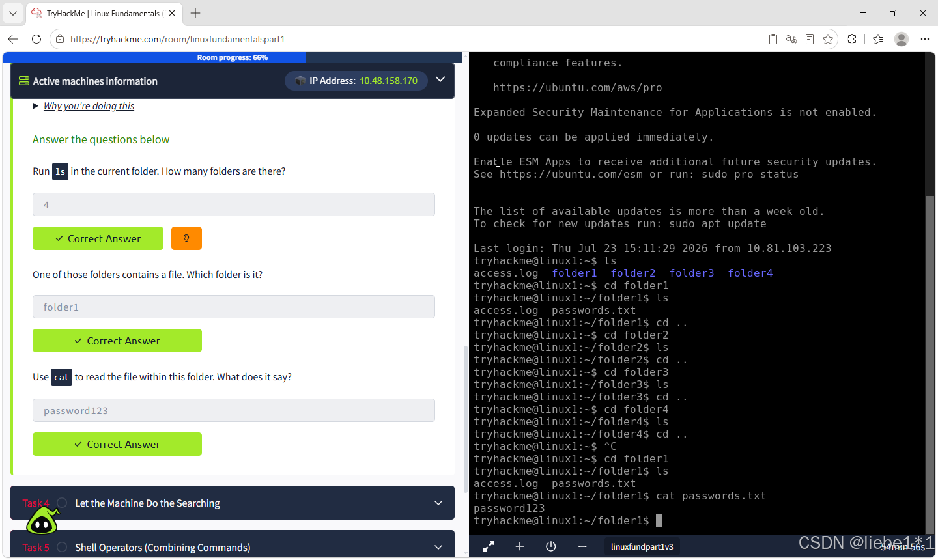Screen dimensions: 938x560
Task: Click the 'ls' code snippet
Action: [60, 171]
